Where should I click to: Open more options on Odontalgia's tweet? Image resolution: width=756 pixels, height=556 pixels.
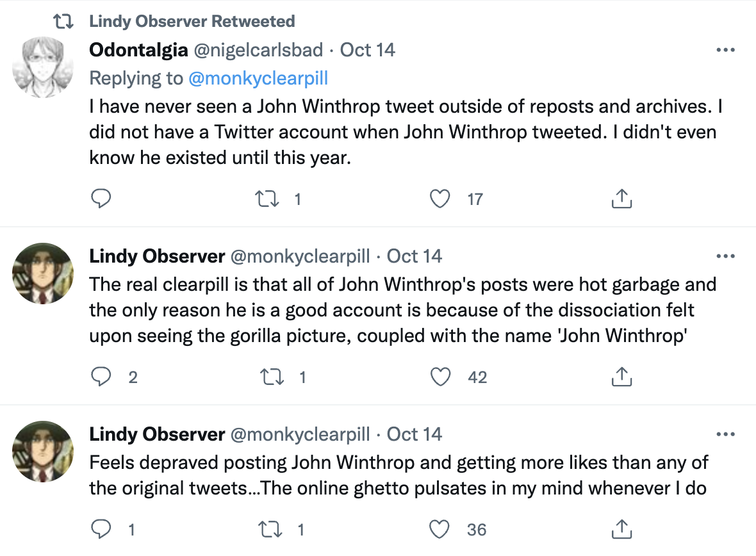pos(726,50)
